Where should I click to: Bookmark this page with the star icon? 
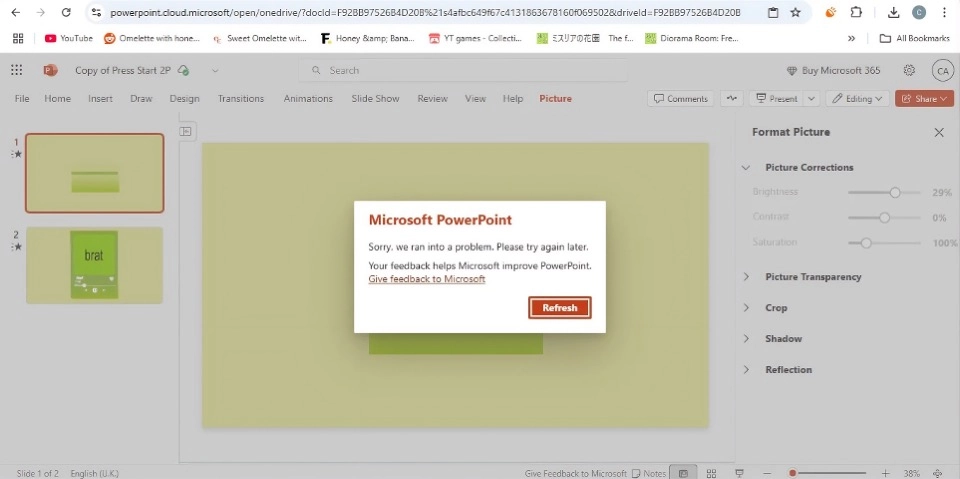click(795, 12)
